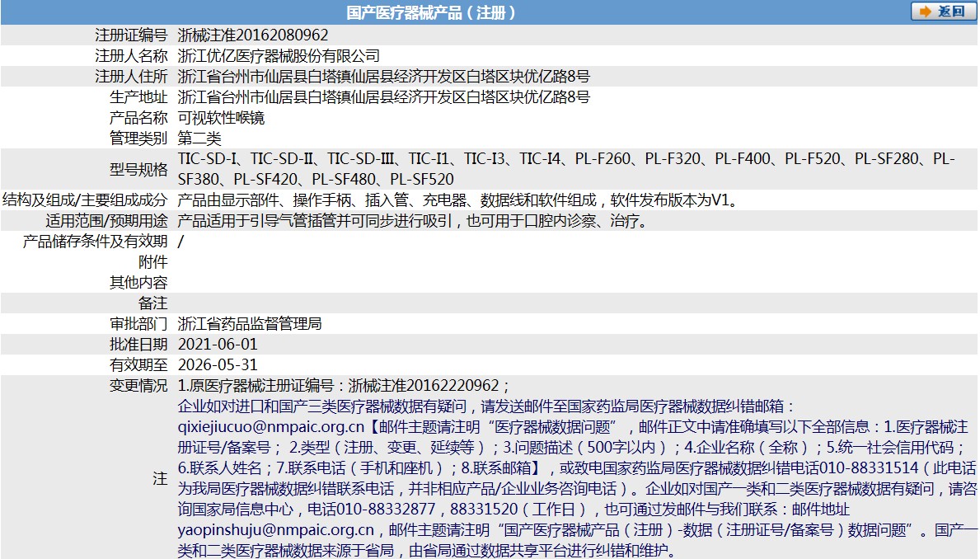Click the email yaopinshuju@nmpaic.org.cn
This screenshot has width=980, height=559.
pos(275,530)
